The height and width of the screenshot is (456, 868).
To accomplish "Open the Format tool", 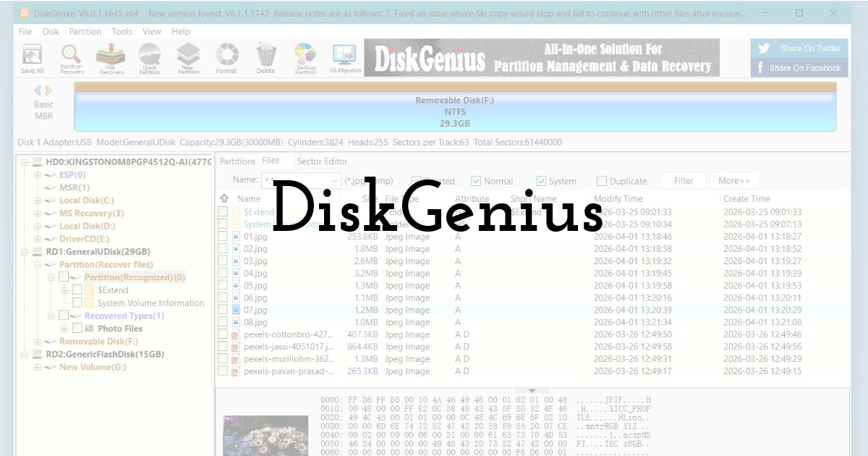I will [226, 58].
